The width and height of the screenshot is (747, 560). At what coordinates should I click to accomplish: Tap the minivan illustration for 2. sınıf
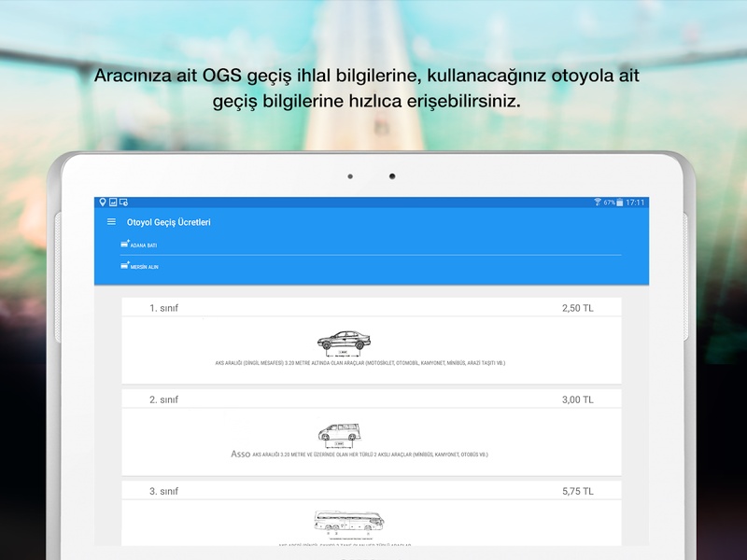coord(340,435)
